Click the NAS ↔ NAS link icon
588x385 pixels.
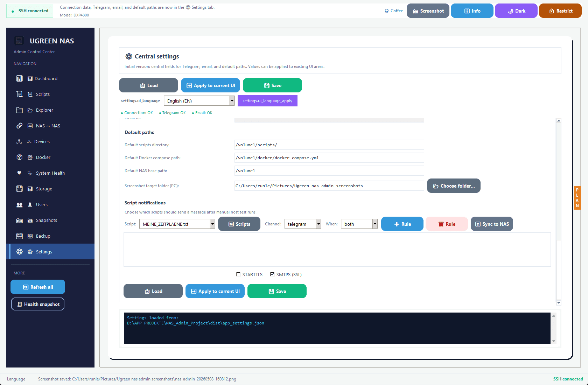click(x=20, y=126)
